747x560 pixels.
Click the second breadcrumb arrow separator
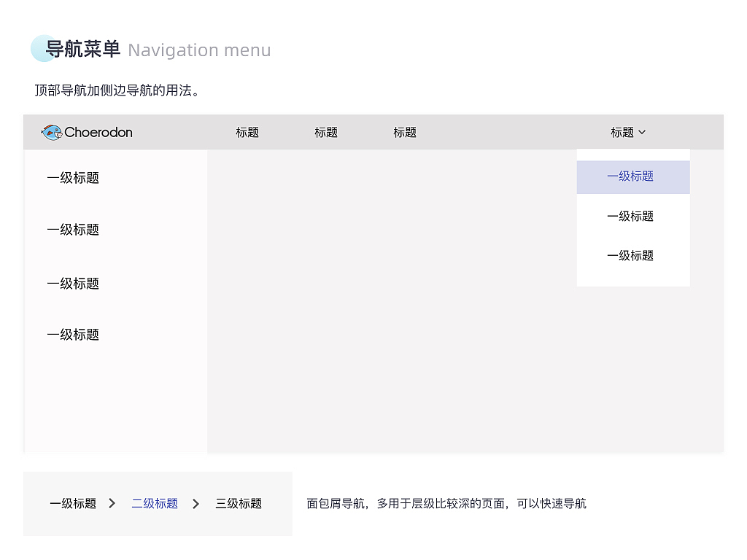point(196,503)
